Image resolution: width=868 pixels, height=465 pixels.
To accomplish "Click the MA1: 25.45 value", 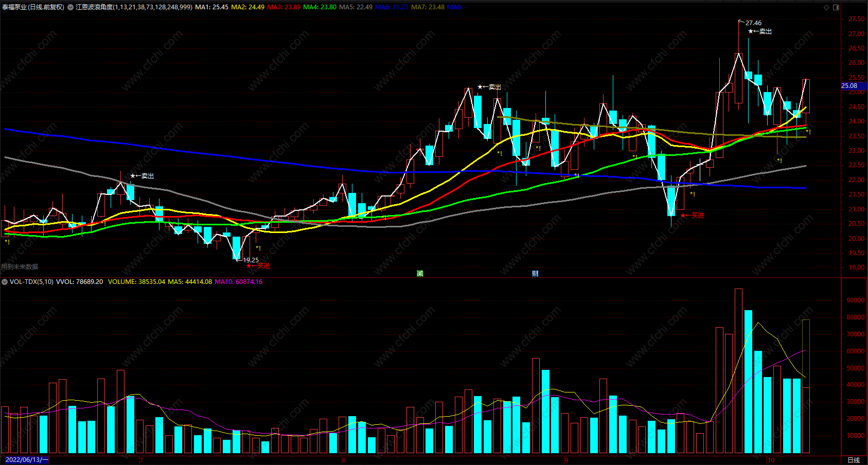I will tap(211, 7).
